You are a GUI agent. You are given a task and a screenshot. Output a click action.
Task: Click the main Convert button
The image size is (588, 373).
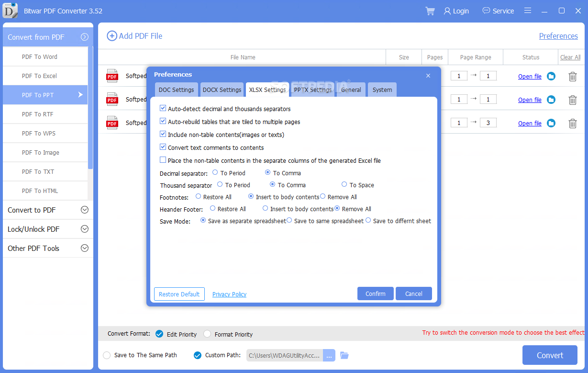pos(550,355)
